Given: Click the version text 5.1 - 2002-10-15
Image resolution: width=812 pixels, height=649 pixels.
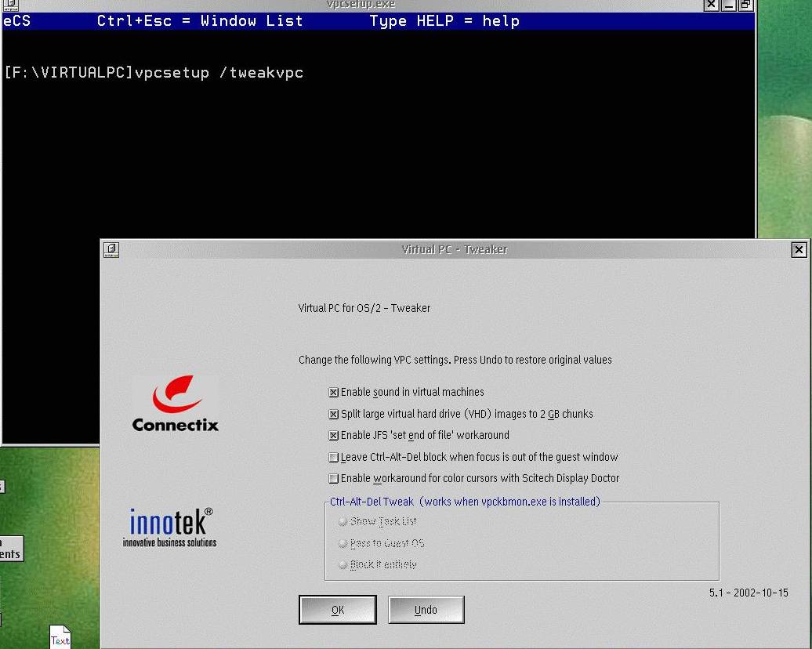Looking at the screenshot, I should 749,593.
